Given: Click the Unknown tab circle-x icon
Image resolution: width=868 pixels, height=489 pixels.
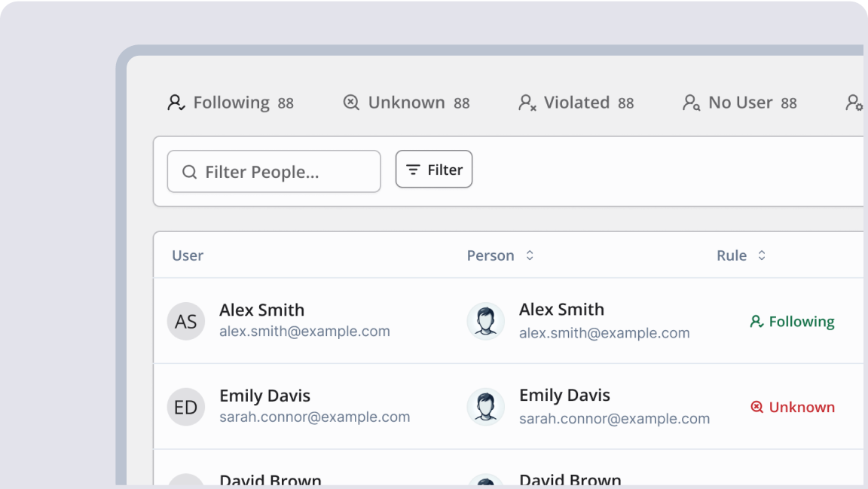Looking at the screenshot, I should click(351, 103).
